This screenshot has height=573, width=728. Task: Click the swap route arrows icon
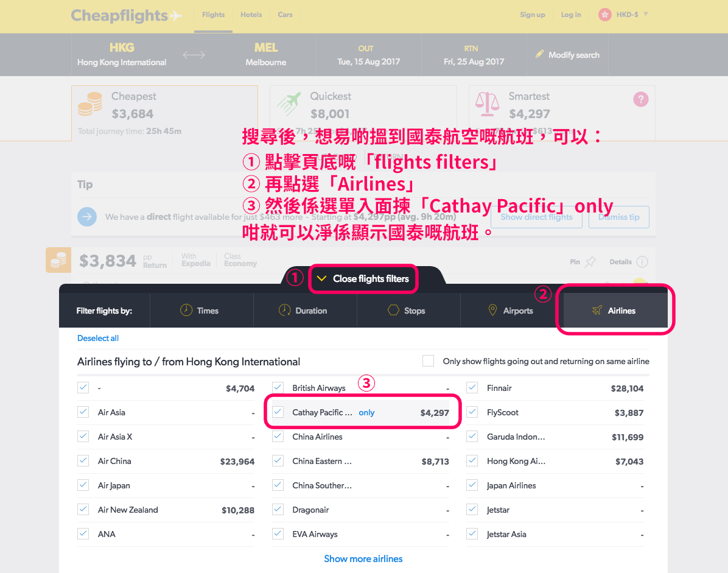pos(194,55)
